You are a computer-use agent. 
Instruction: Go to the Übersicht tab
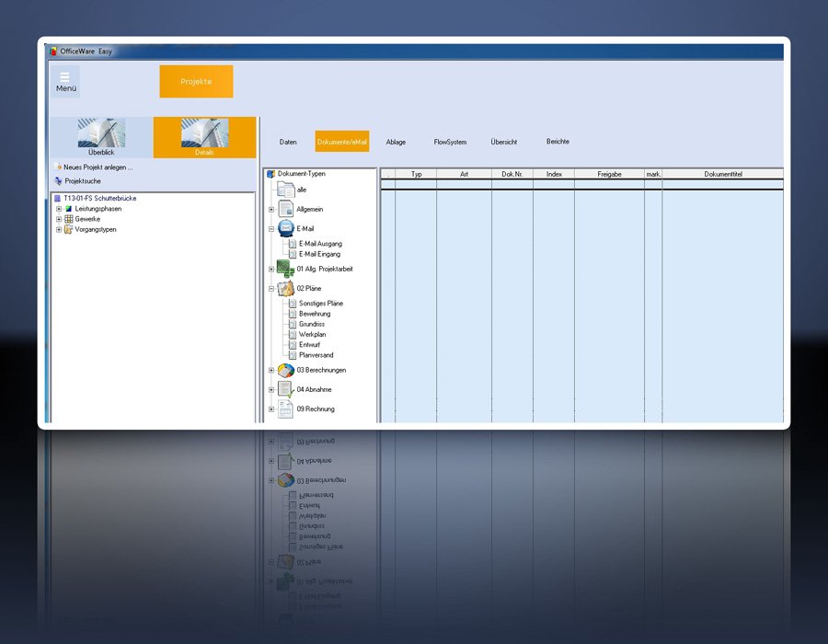(504, 142)
